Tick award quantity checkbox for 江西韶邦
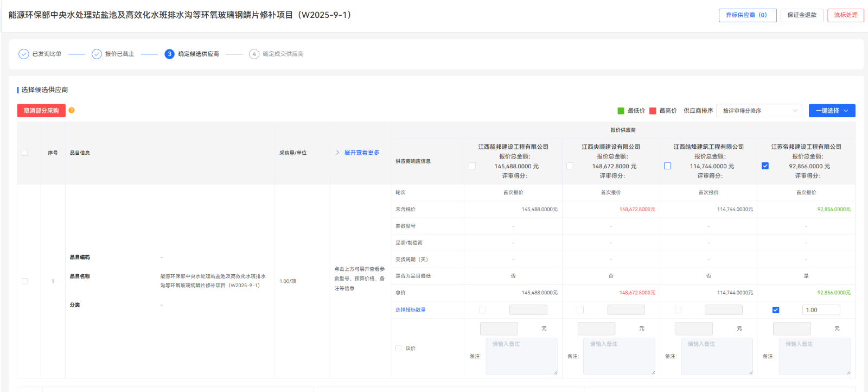 coord(483,310)
